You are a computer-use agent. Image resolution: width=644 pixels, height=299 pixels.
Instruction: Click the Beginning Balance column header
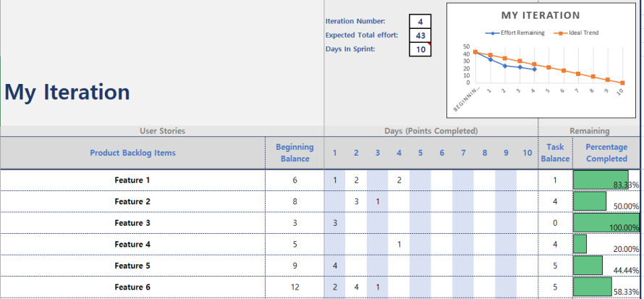(x=295, y=153)
